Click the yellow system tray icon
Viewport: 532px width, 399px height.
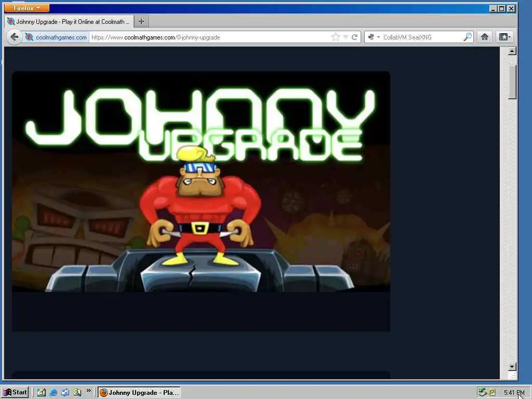[x=491, y=393]
